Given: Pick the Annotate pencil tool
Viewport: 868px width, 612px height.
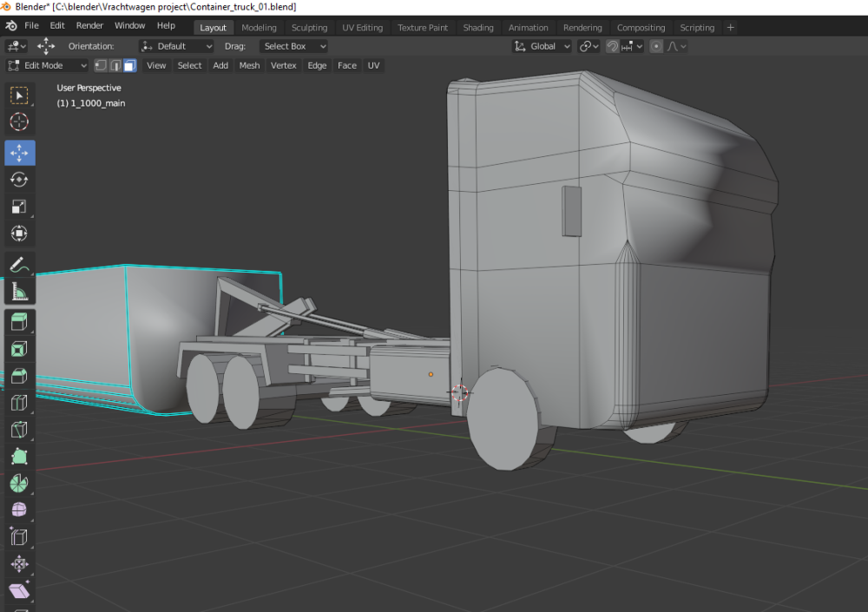Looking at the screenshot, I should pyautogui.click(x=19, y=264).
